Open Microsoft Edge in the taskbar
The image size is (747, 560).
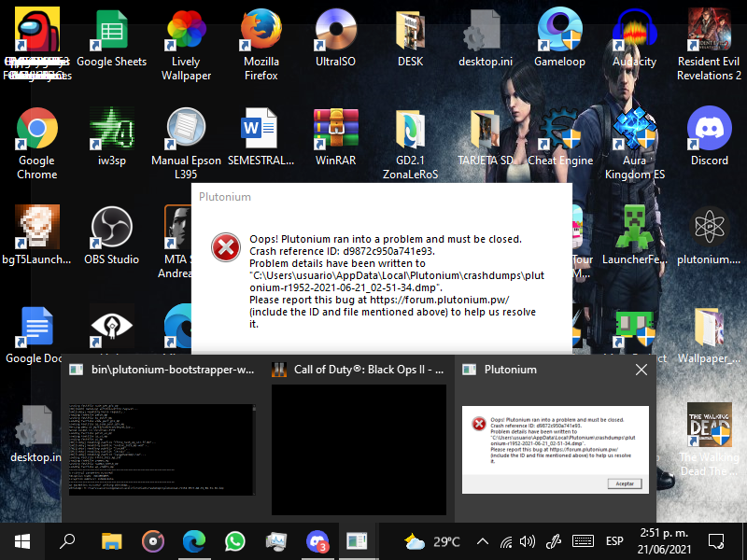tap(194, 541)
